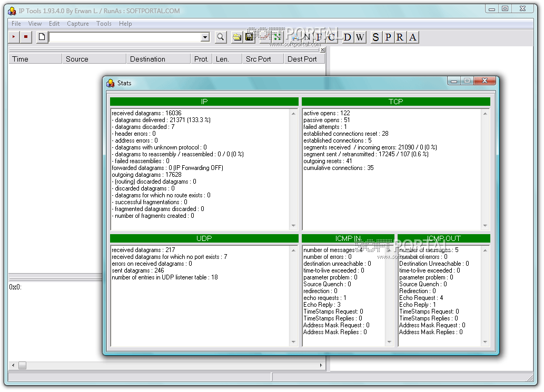Click the ICMP OUT panel scrollbar down arrow
Viewport: 544px width, 392px height.
click(485, 341)
